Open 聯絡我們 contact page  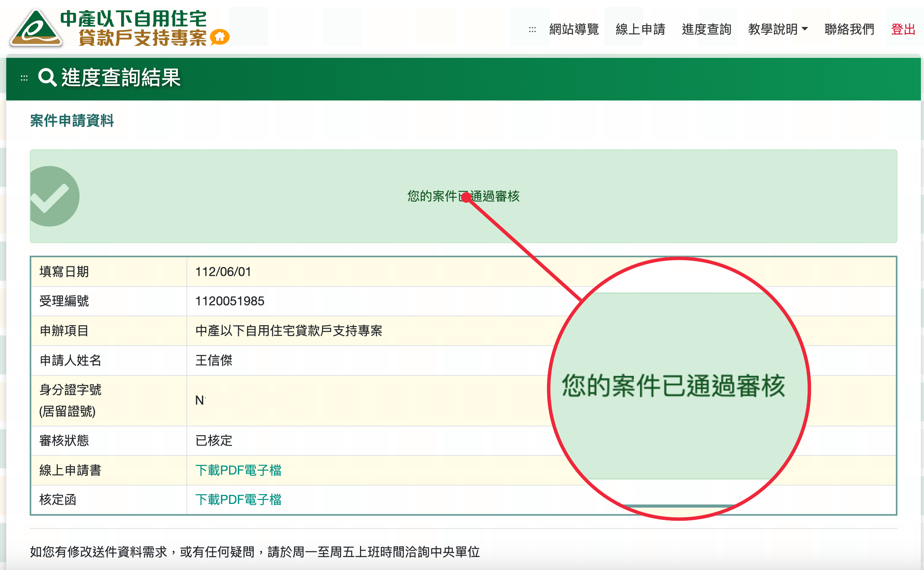pos(849,29)
